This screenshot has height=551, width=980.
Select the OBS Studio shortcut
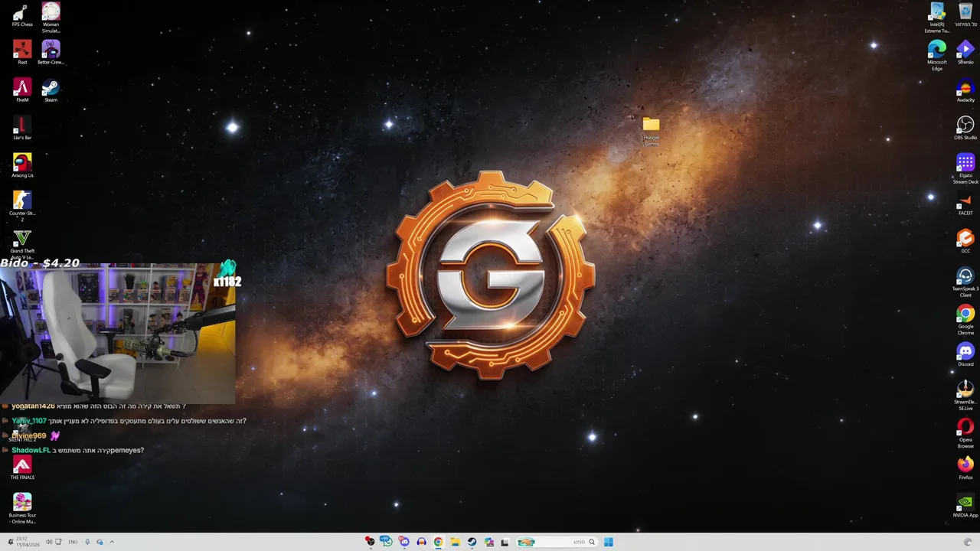965,128
